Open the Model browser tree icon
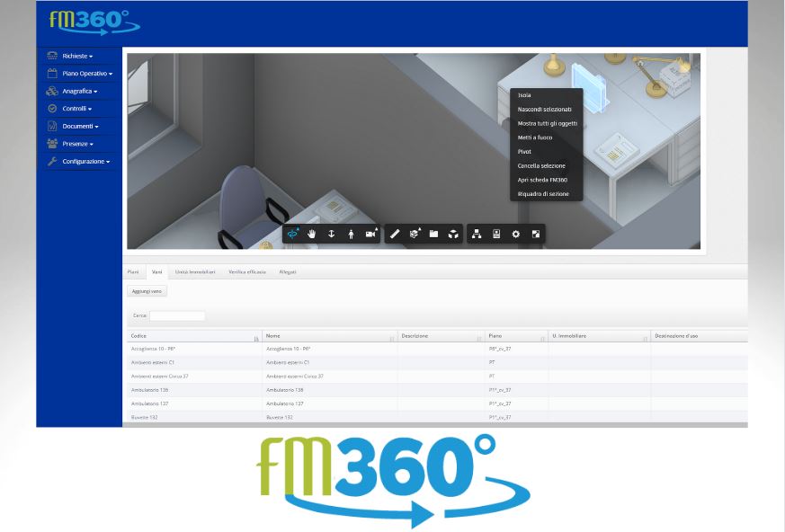The width and height of the screenshot is (785, 532). click(477, 234)
